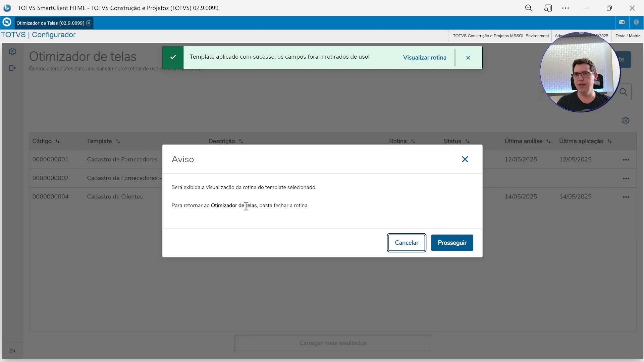Viewport: 644px width, 362px height.
Task: Toggle sorting on the Código column
Action: 58,141
